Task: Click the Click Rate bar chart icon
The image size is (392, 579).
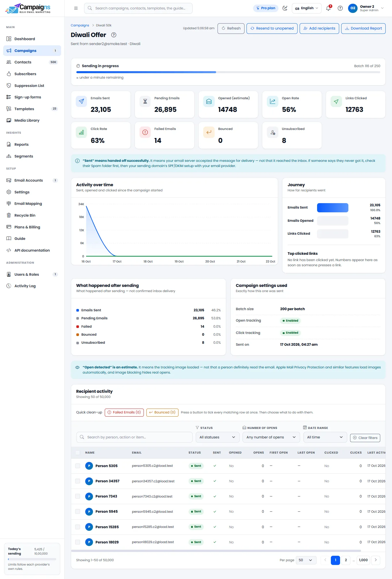Action: pos(81,132)
